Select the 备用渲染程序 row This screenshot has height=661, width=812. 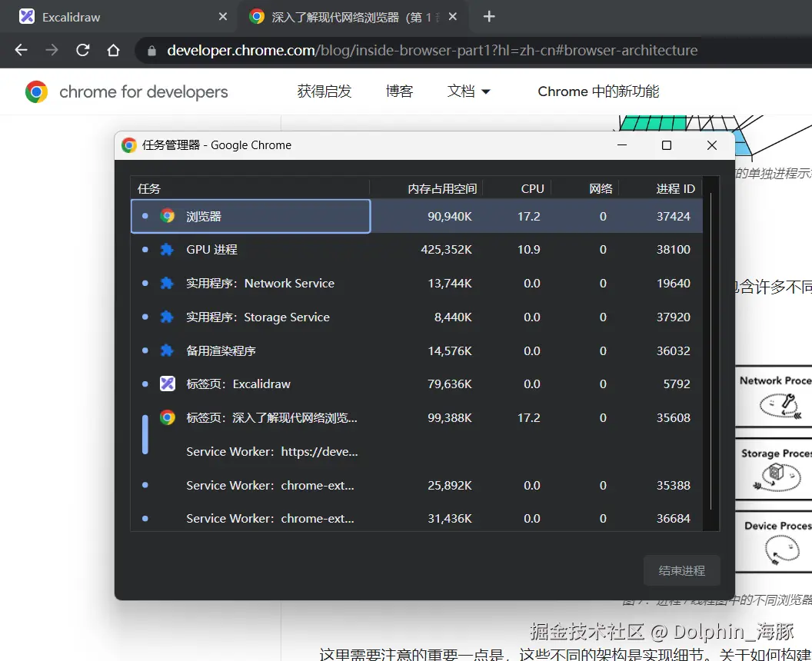point(417,350)
